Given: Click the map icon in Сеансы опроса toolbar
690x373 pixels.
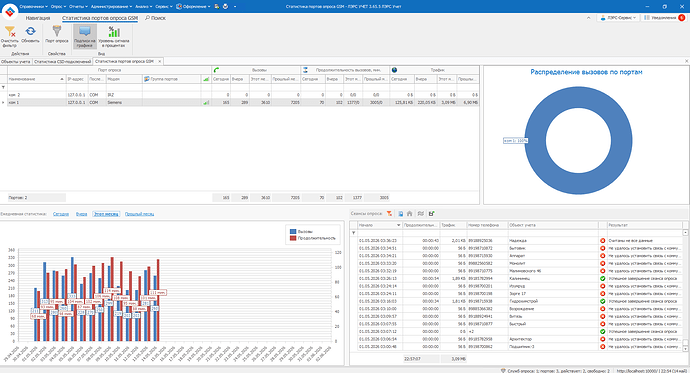Looking at the screenshot, I should click(x=421, y=214).
